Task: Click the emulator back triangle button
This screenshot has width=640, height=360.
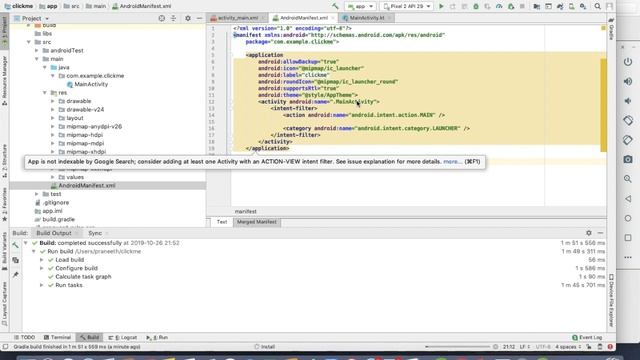Action: point(628,199)
